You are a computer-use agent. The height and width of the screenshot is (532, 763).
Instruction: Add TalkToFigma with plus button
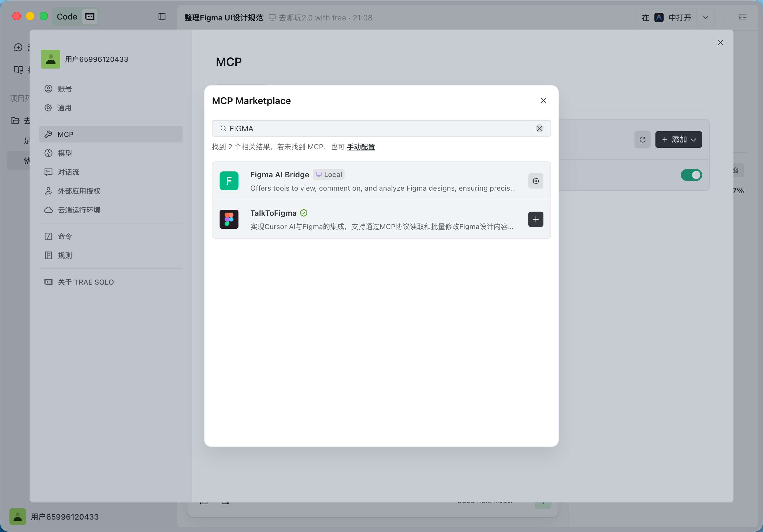pyautogui.click(x=535, y=219)
